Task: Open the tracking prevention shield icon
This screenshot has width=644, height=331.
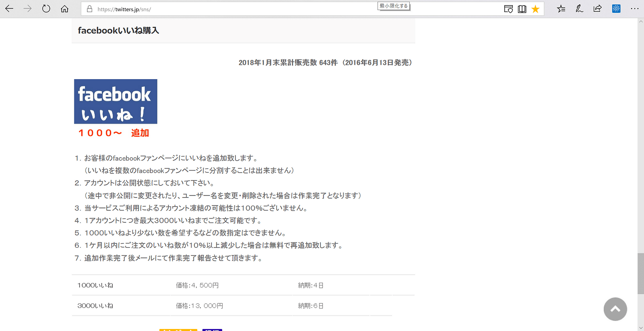Action: [x=508, y=9]
